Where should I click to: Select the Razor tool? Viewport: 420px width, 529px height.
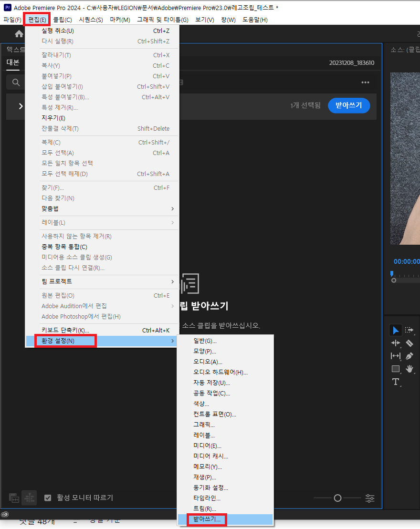(409, 343)
